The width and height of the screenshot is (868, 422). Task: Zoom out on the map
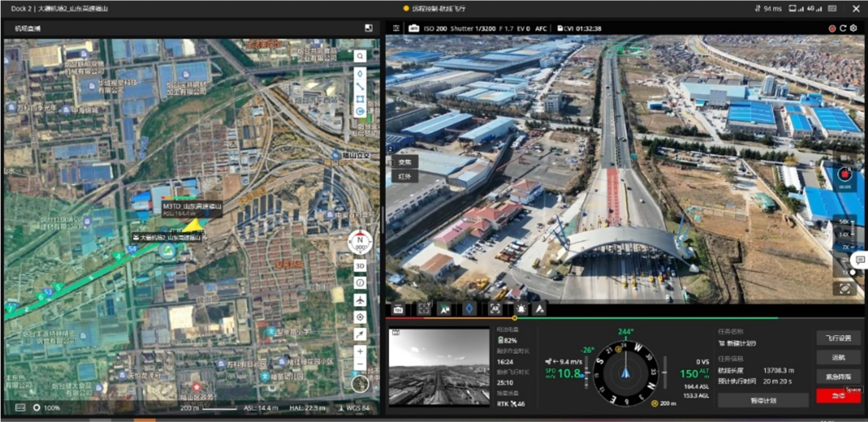(x=360, y=365)
